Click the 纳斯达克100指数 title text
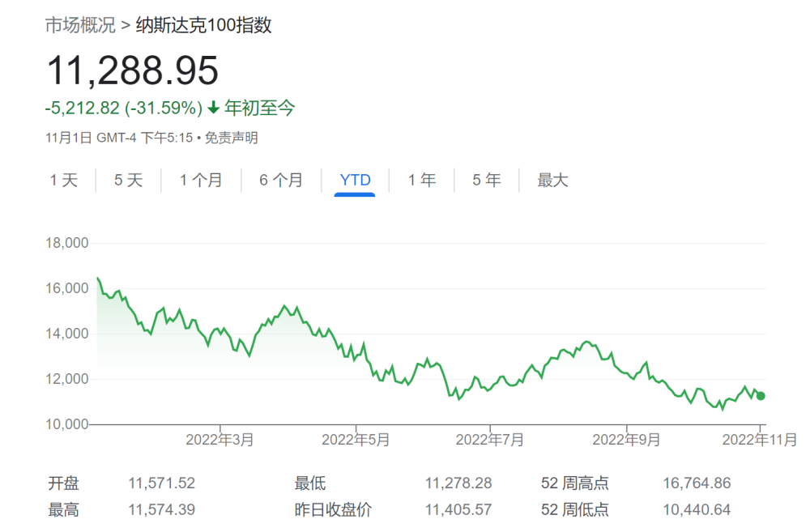The image size is (810, 532). pyautogui.click(x=203, y=25)
